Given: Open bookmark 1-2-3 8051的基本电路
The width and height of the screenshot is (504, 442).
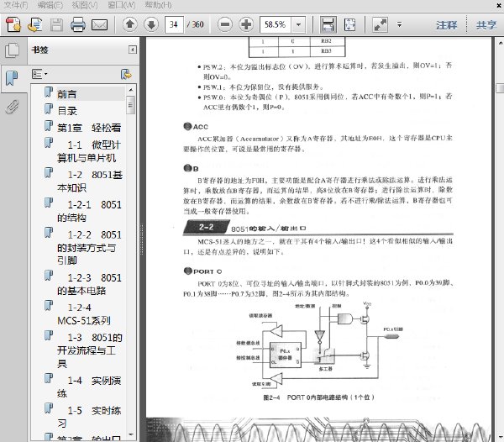Looking at the screenshot, I should (x=89, y=284).
